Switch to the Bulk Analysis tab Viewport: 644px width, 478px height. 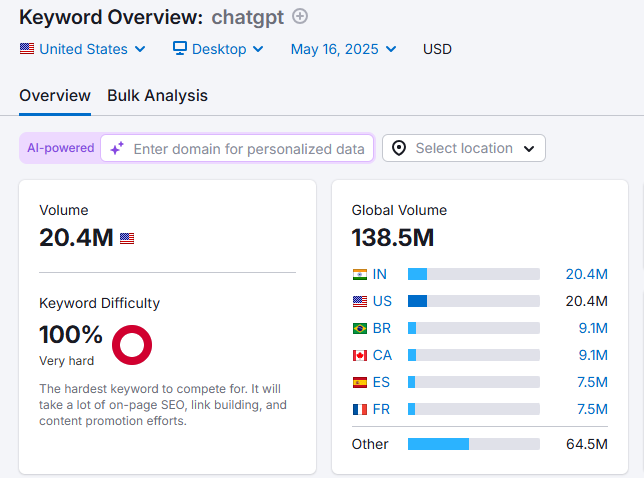coord(157,95)
